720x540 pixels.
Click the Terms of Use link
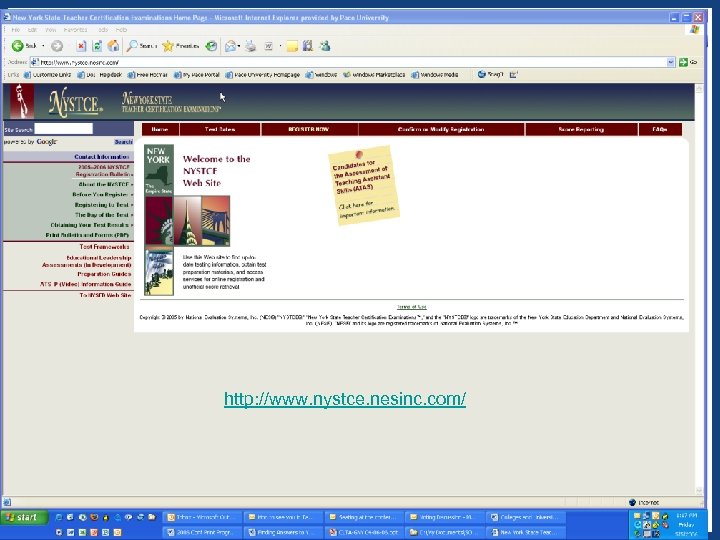click(411, 307)
